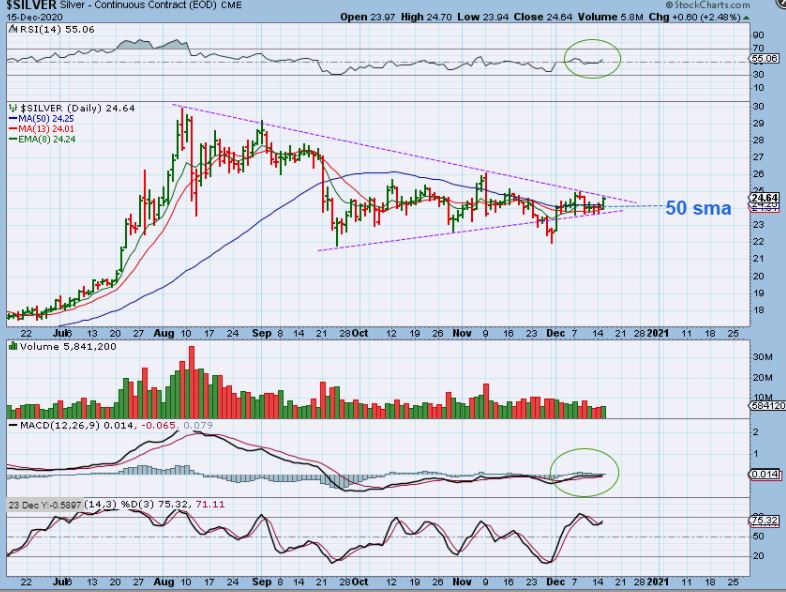Click the 29 label on the price axis
This screenshot has height=592, width=786.
[759, 123]
